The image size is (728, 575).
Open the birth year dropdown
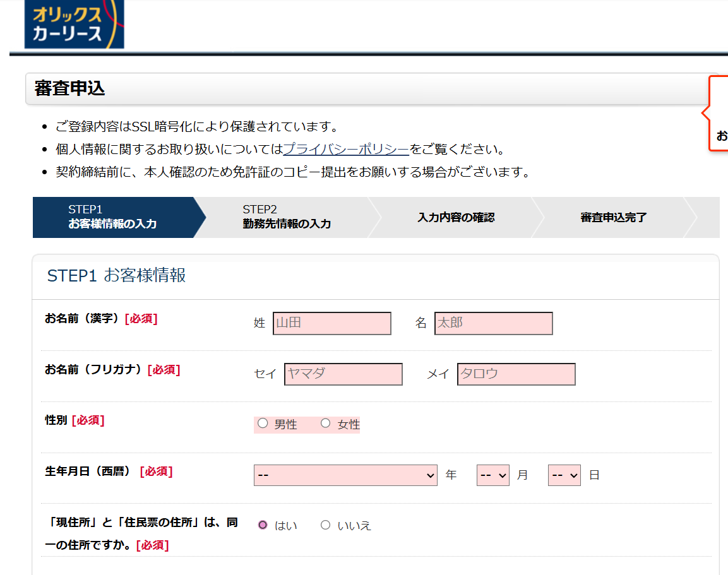[345, 475]
